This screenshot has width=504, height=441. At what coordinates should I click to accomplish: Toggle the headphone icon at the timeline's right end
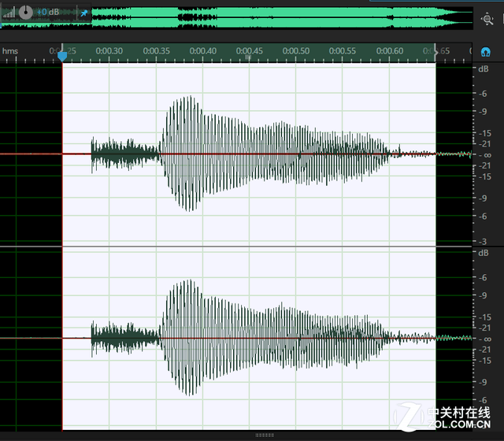[x=486, y=52]
